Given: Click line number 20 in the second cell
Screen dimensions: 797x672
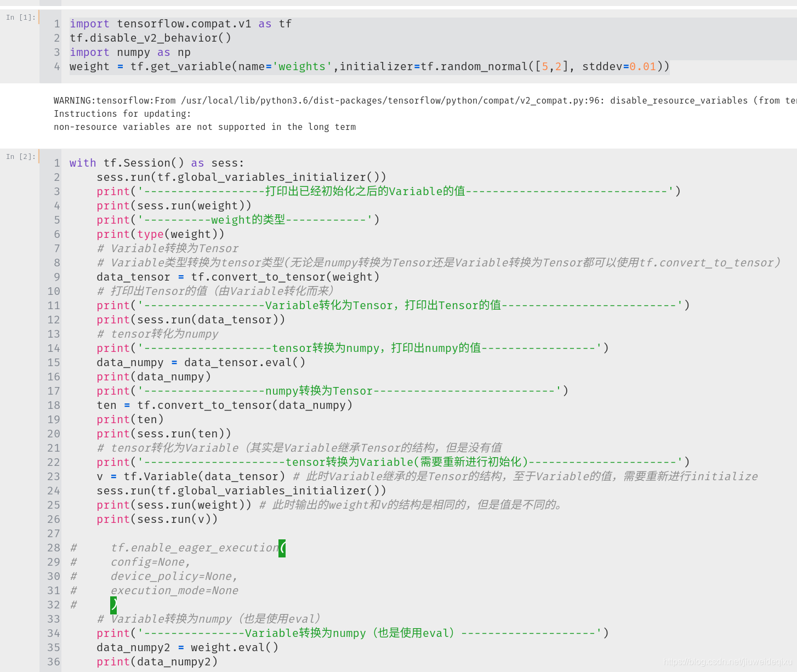Looking at the screenshot, I should (53, 434).
